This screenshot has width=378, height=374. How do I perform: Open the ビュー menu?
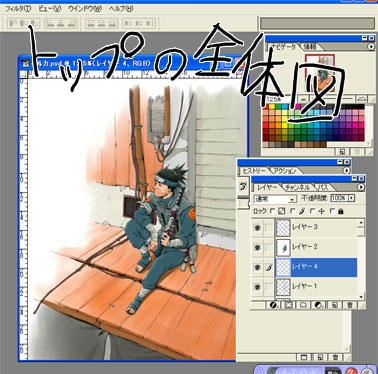(x=49, y=9)
